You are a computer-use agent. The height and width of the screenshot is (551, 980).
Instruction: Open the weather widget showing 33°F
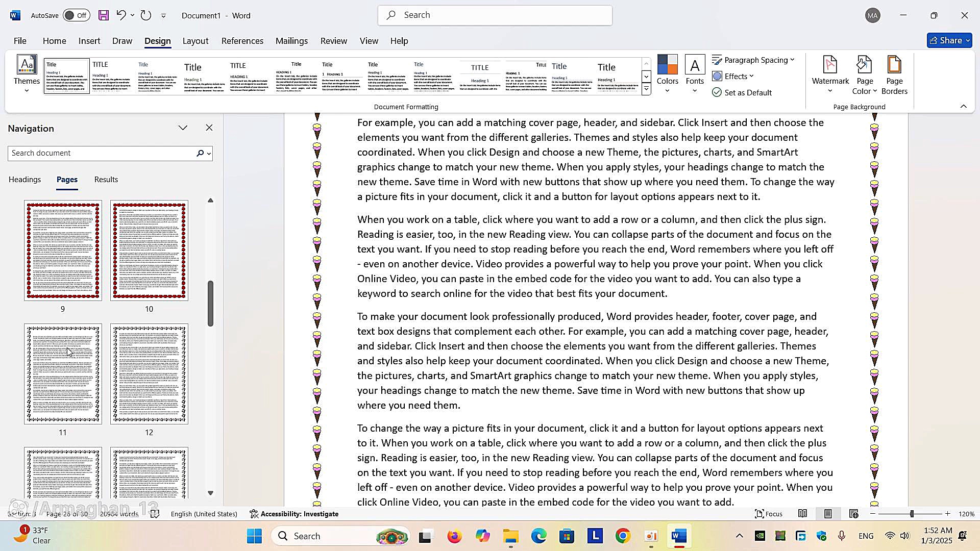click(32, 536)
